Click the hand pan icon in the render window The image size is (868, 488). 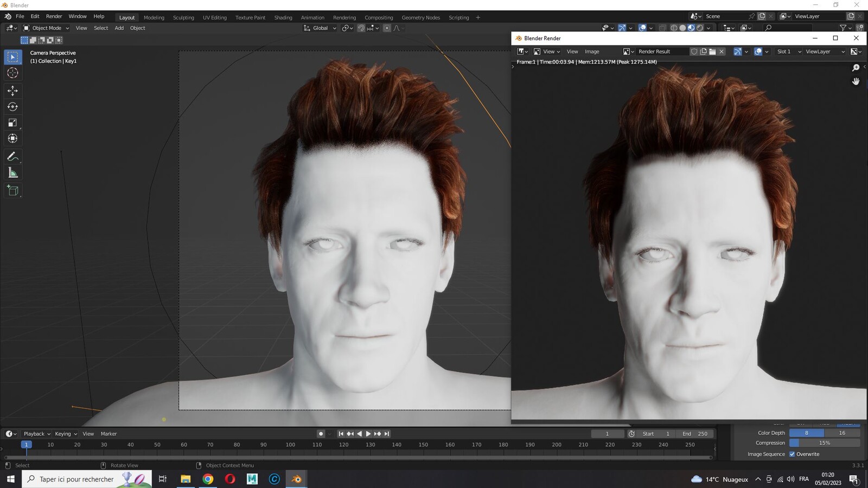click(856, 81)
